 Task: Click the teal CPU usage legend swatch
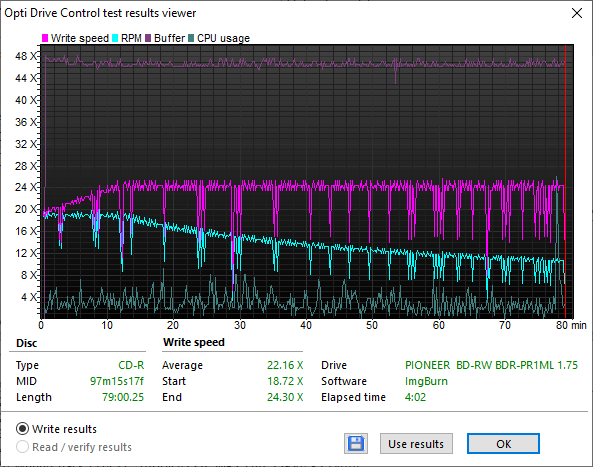tap(191, 38)
